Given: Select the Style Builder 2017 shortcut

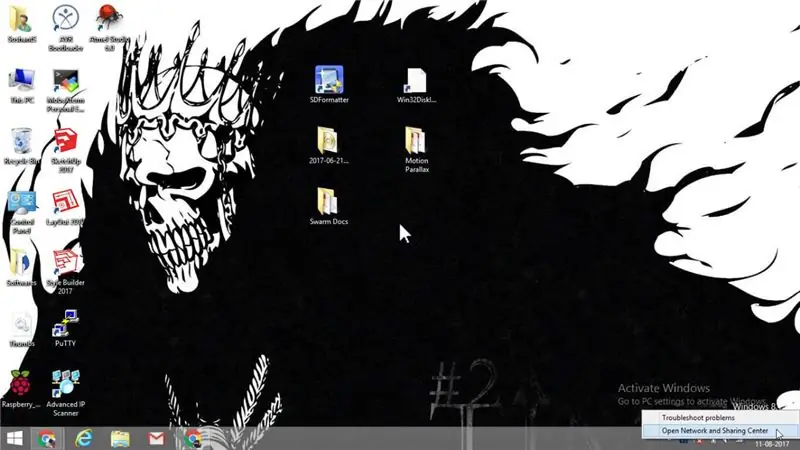Looking at the screenshot, I should pos(65,271).
